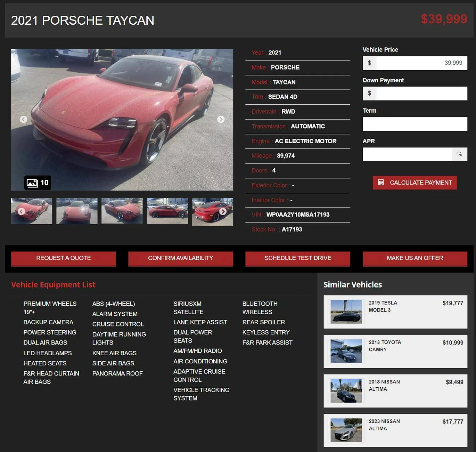Click the 2018 Nissan Altima thumbnail
The width and height of the screenshot is (476, 452).
click(346, 391)
